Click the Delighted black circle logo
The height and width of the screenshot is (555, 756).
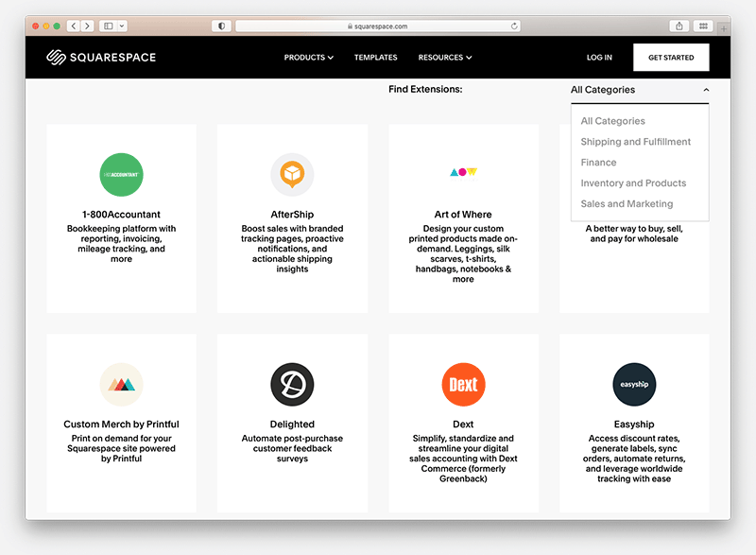pos(292,384)
